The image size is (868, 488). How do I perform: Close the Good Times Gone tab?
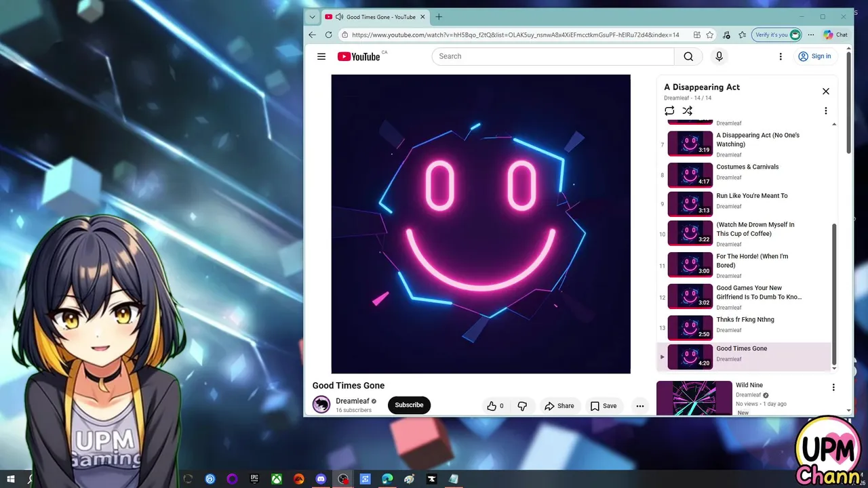click(x=422, y=17)
